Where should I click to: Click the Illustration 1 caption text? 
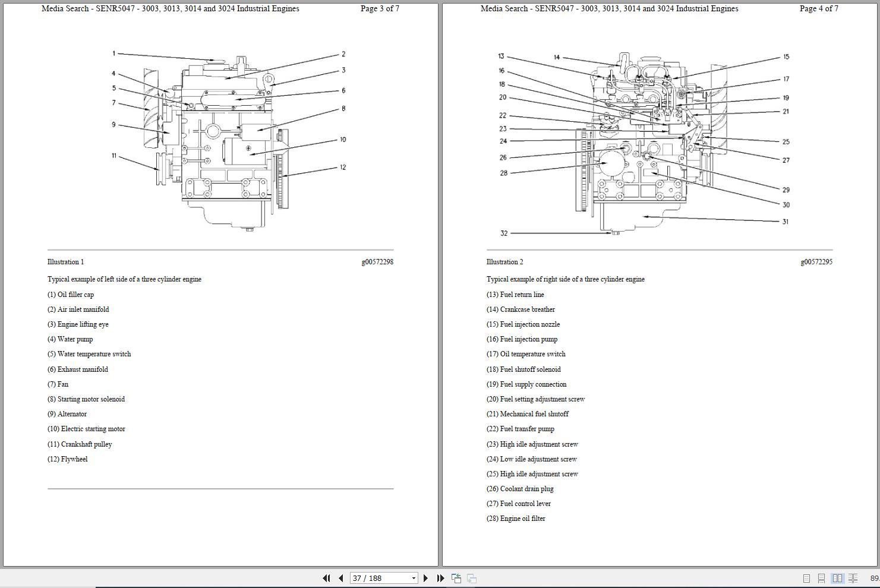[66, 261]
